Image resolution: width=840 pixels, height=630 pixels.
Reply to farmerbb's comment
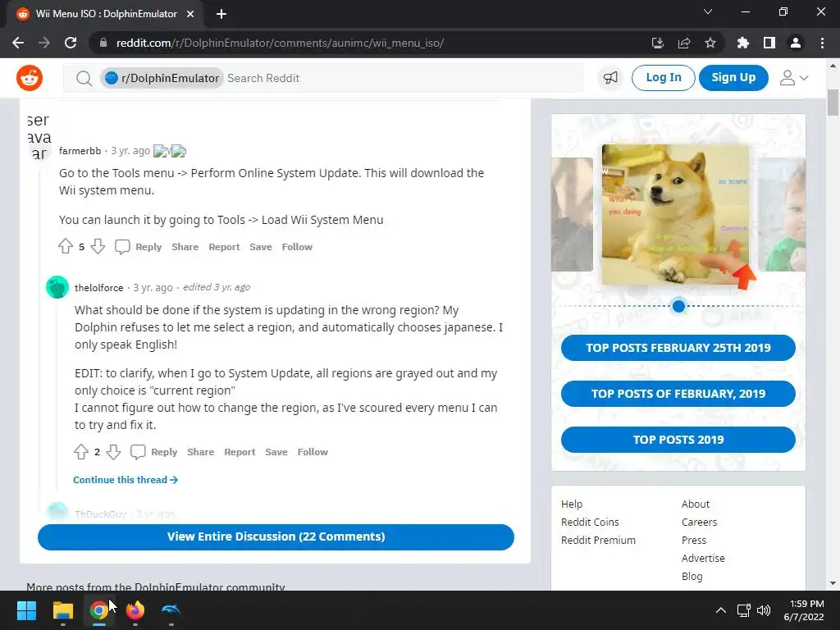click(x=148, y=247)
